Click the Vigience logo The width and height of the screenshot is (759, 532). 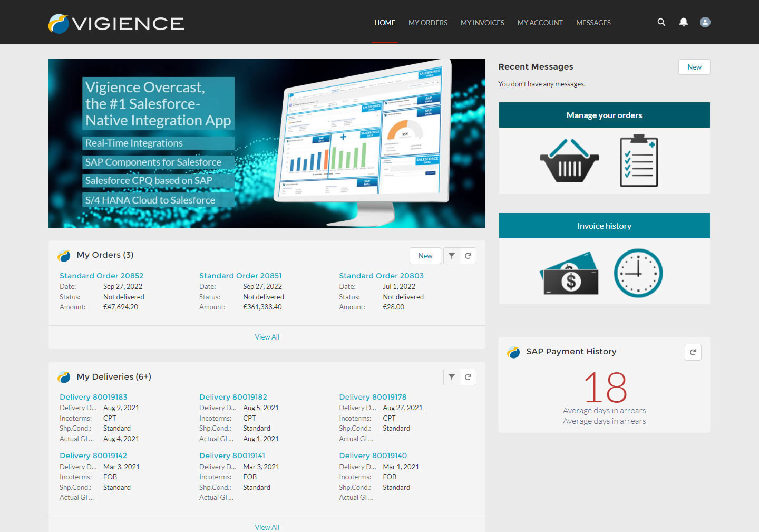[116, 23]
